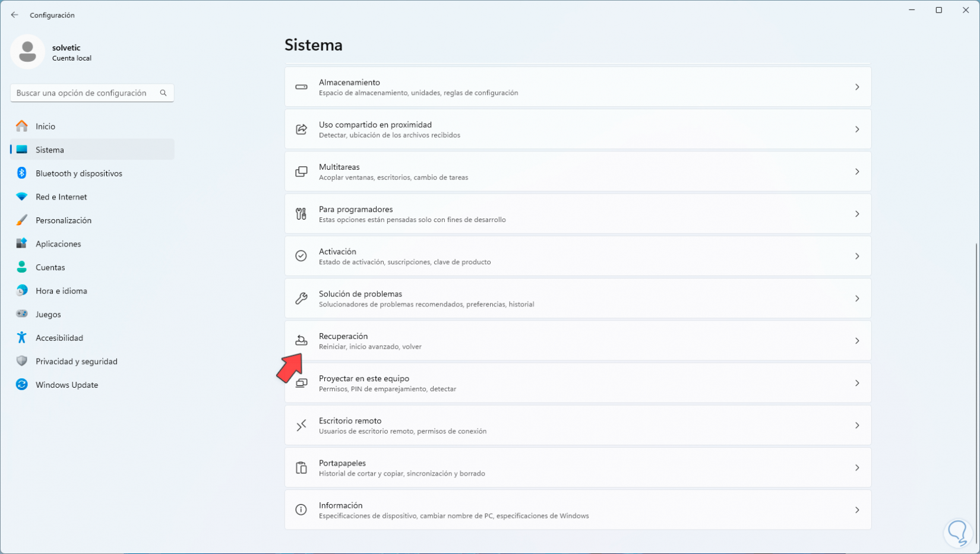Click the Multitareas windows icon
The image size is (980, 554).
click(301, 172)
